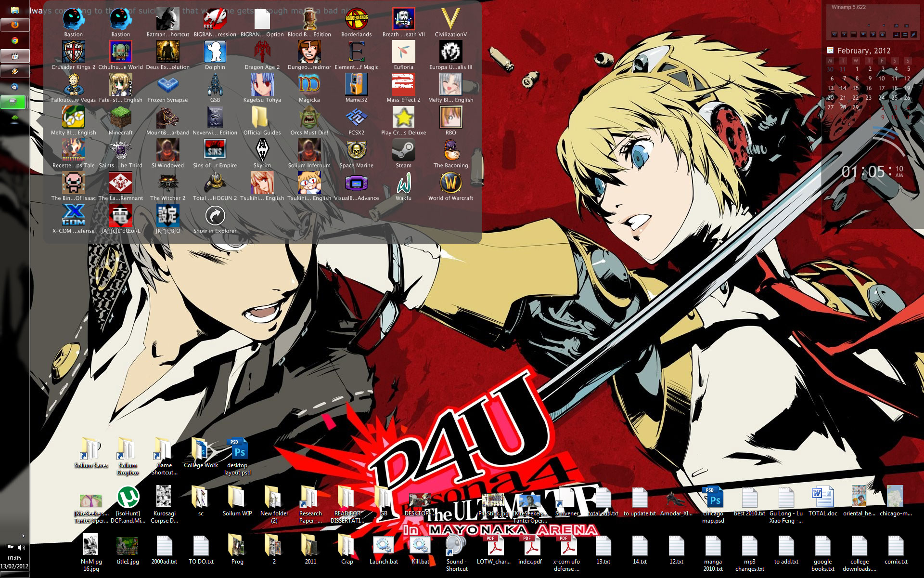Open Firefox from the taskbar

coord(15,25)
